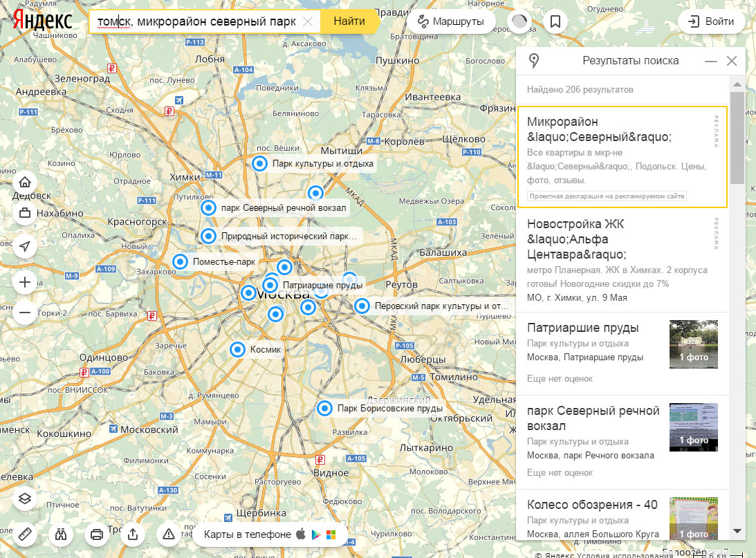Open the Микрорайон Северный ad result
Image resolution: width=756 pixels, height=558 pixels.
tap(622, 157)
